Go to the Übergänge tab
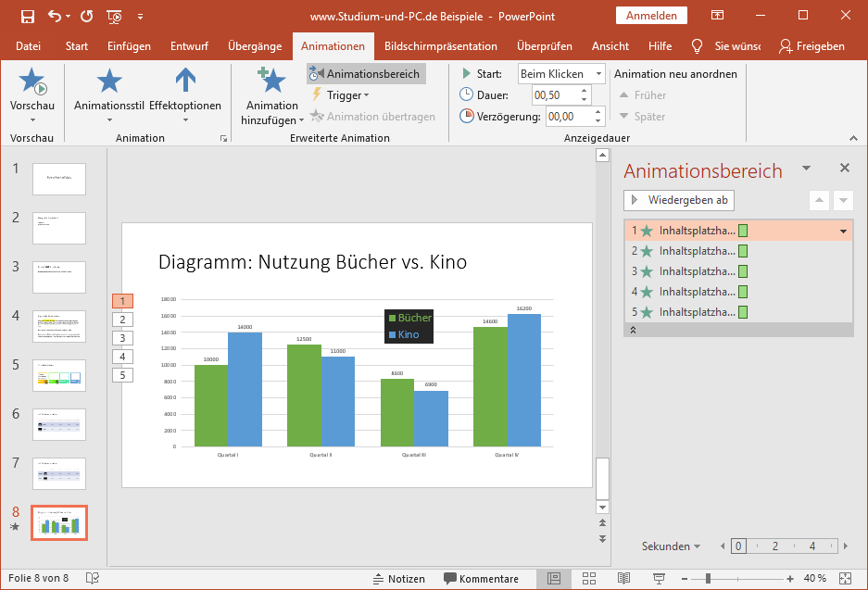The height and width of the screenshot is (590, 868). [x=255, y=46]
